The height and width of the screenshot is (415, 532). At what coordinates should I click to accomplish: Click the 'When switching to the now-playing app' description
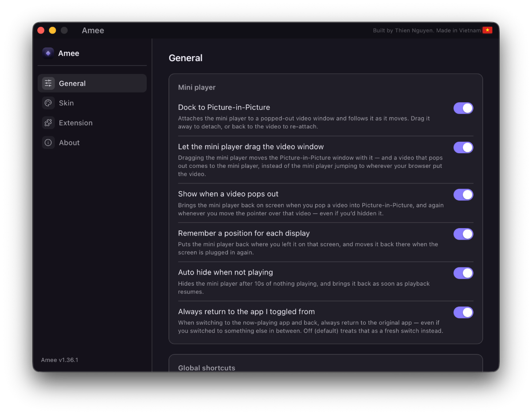pos(311,327)
